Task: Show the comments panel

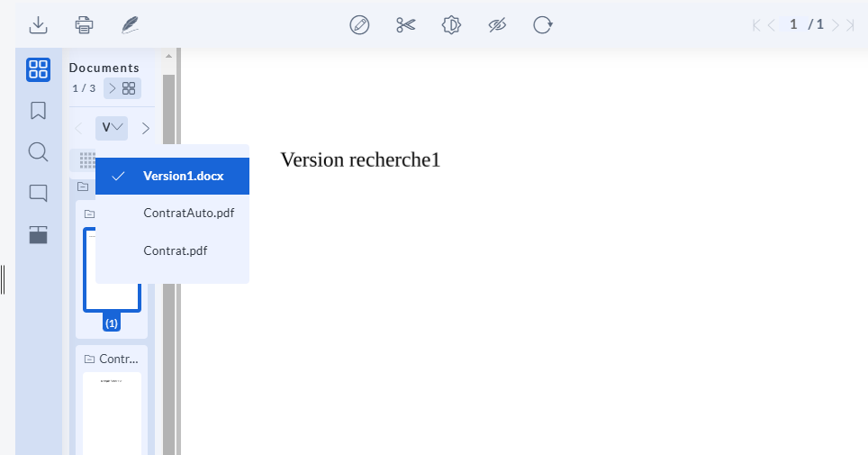Action: (x=38, y=193)
